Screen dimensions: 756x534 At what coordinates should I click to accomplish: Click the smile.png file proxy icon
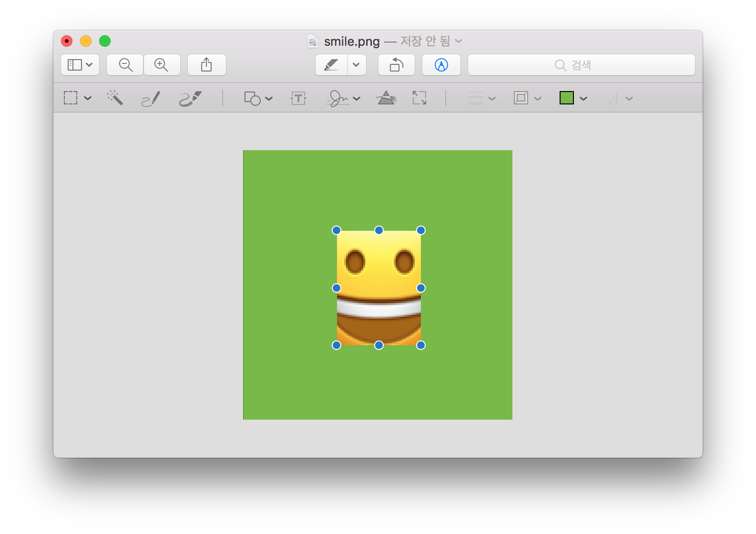[313, 41]
